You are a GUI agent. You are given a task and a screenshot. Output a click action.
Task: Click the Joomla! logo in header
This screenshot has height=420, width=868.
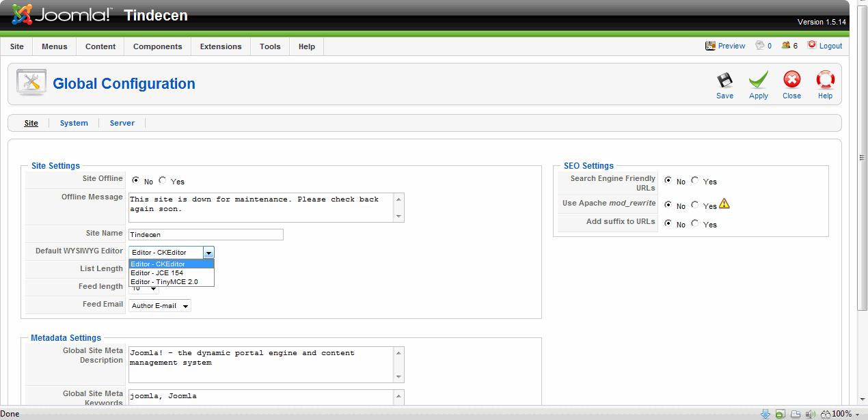point(62,14)
